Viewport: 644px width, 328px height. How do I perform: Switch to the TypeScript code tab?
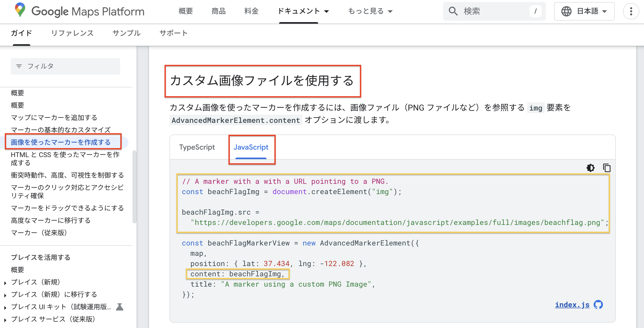point(197,147)
